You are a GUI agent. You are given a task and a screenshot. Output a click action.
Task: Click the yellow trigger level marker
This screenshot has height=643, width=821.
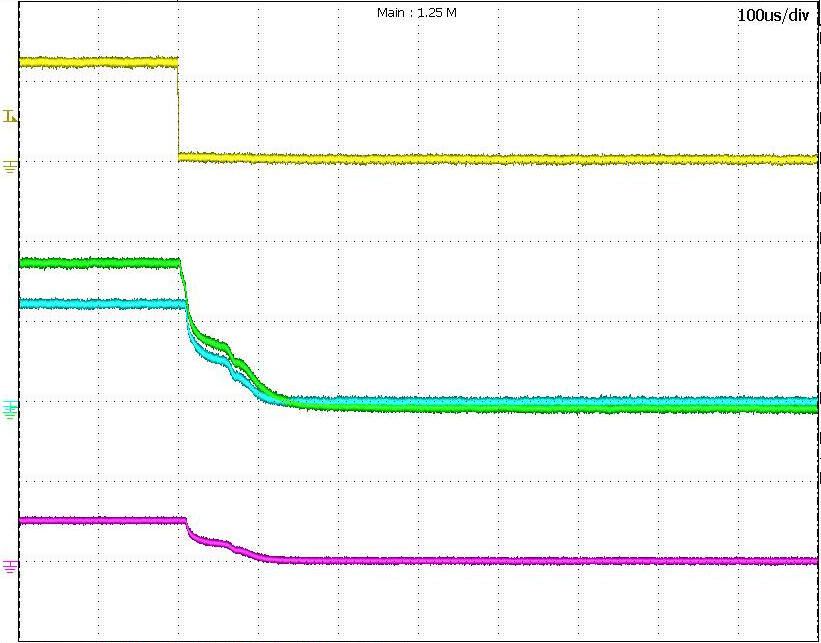pos(10,118)
